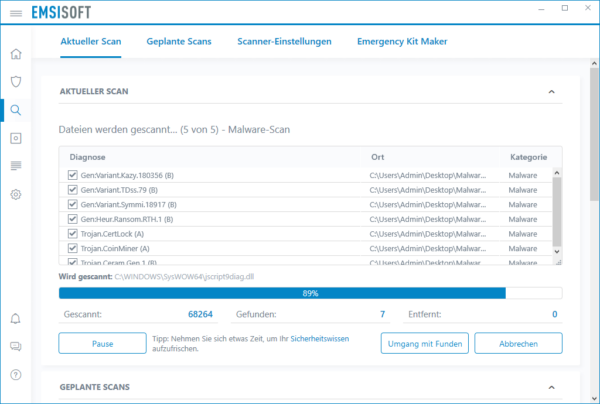Click the findings list scroll-up arrow
This screenshot has width=600, height=404.
click(x=557, y=173)
